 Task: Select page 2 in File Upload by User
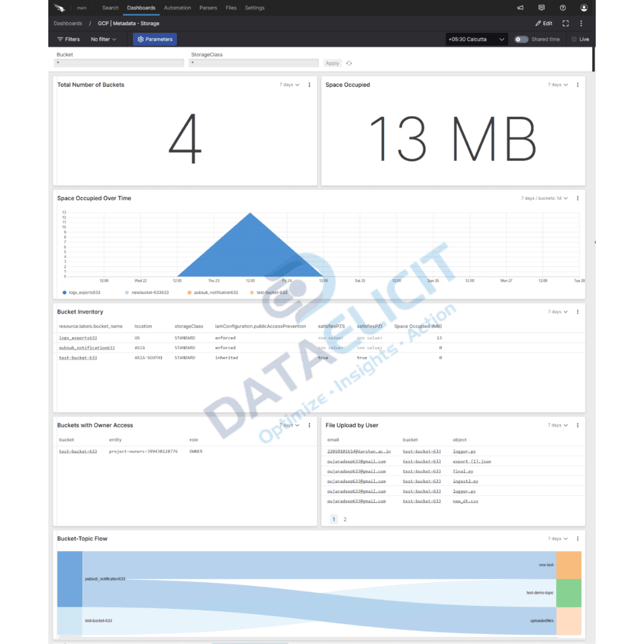pos(345,519)
